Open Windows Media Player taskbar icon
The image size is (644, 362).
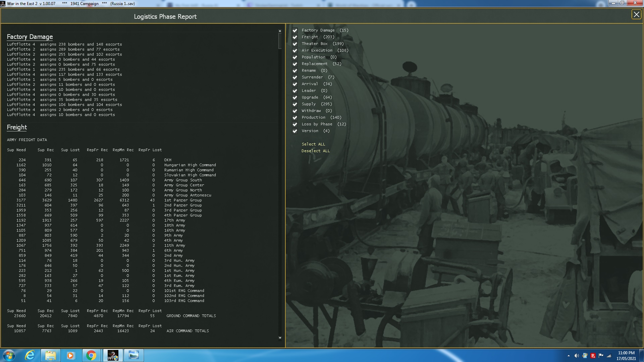point(70,355)
